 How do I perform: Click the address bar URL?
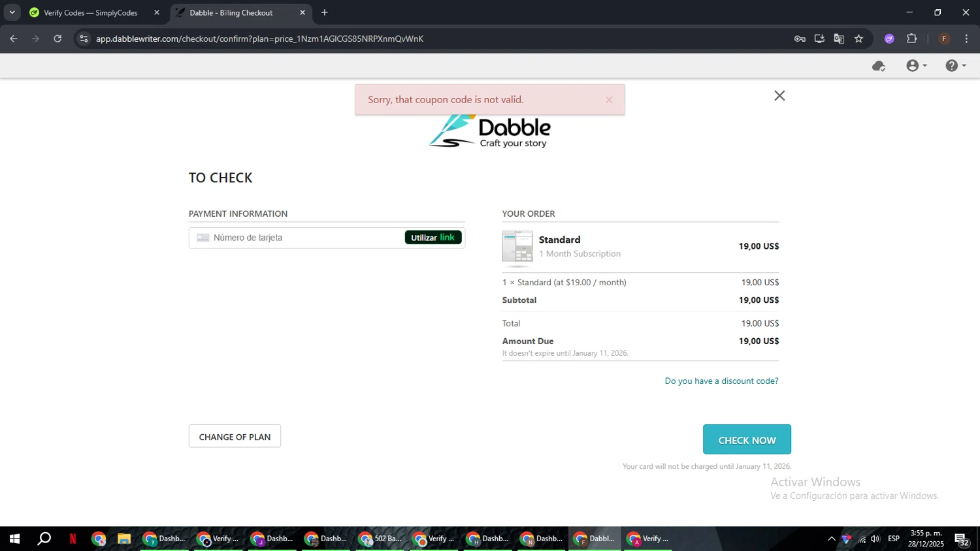coord(259,39)
